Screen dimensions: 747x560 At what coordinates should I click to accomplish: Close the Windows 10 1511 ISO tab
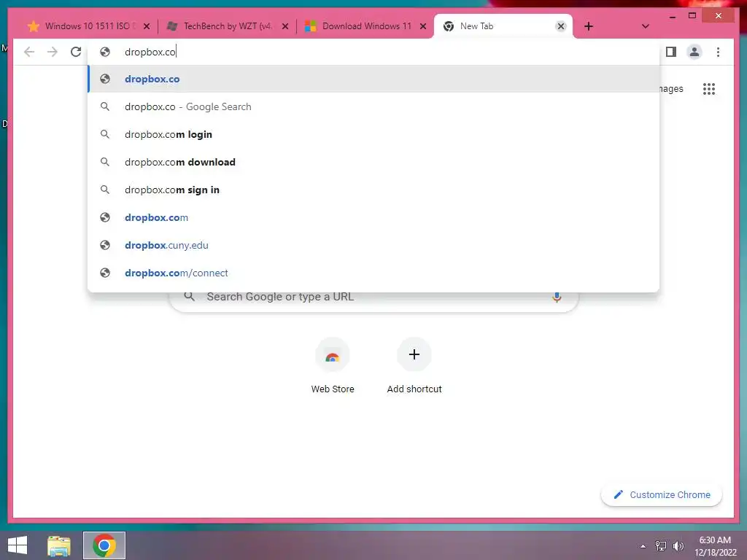point(147,26)
